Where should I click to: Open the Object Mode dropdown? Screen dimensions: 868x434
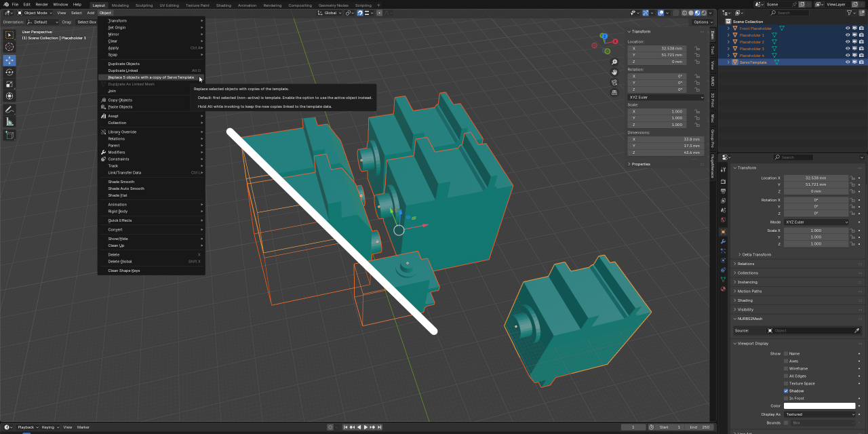34,13
